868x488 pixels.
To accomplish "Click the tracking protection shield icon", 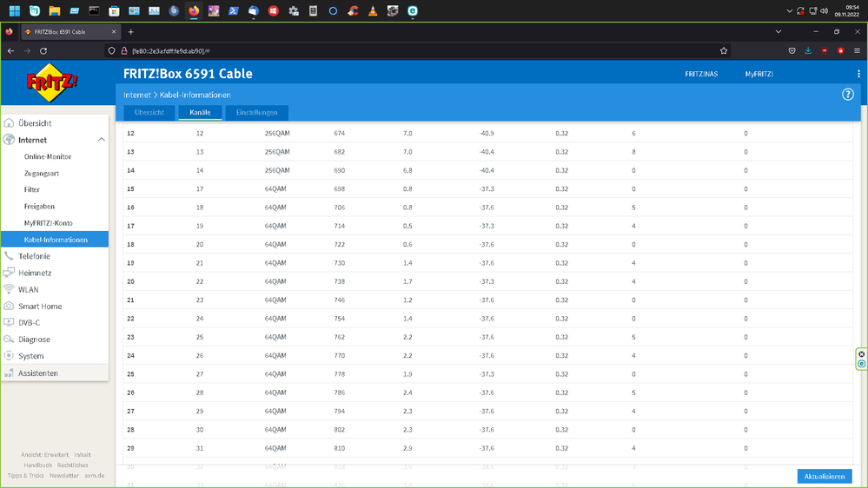I will click(x=111, y=51).
